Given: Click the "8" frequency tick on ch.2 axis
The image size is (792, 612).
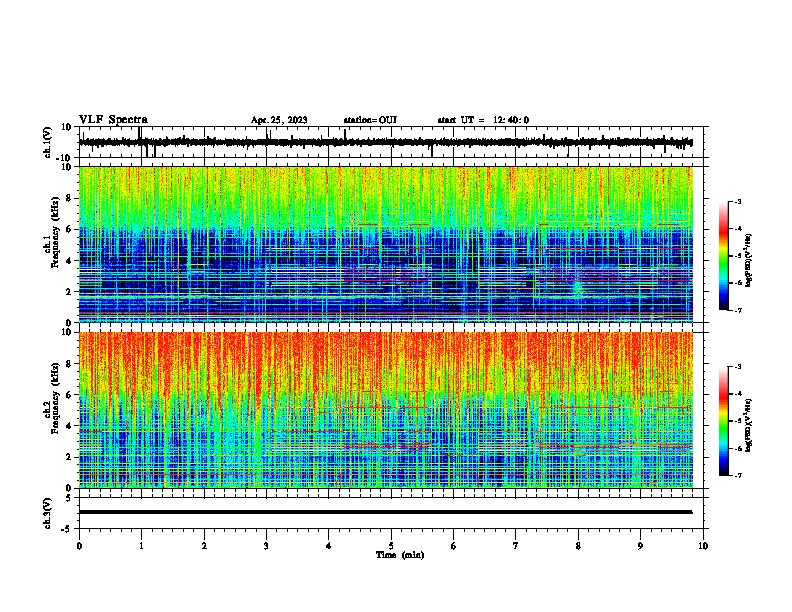Looking at the screenshot, I should click(70, 364).
